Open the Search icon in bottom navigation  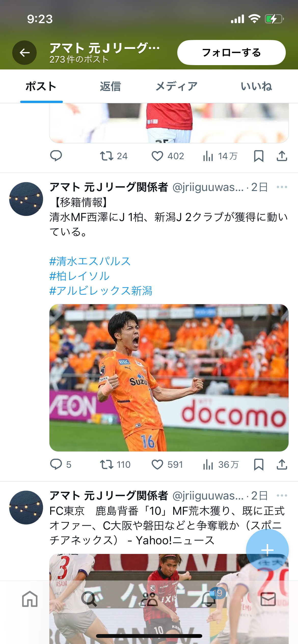click(x=89, y=599)
